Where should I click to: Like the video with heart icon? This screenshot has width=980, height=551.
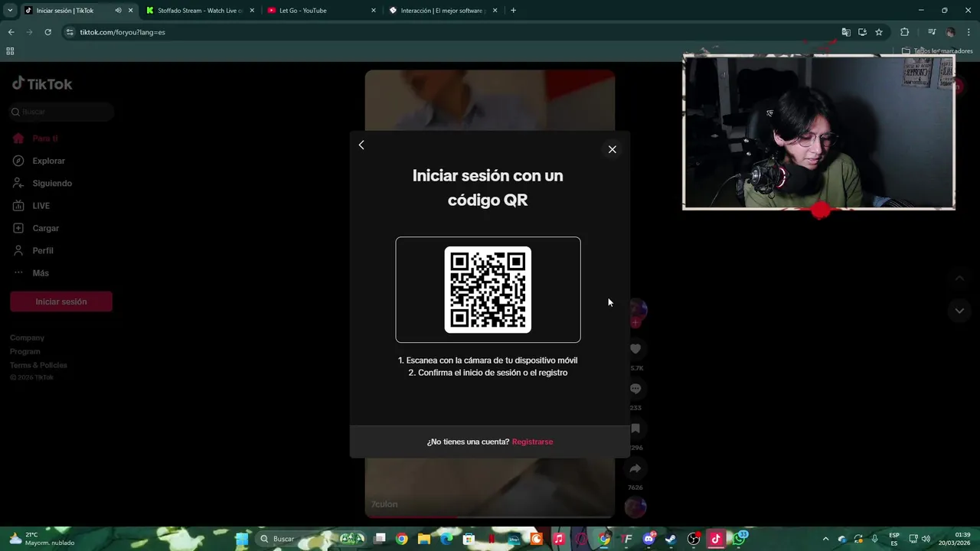(x=635, y=349)
